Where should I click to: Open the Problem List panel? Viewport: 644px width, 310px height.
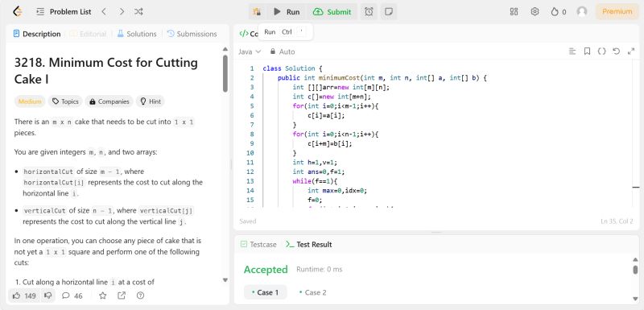pos(64,11)
